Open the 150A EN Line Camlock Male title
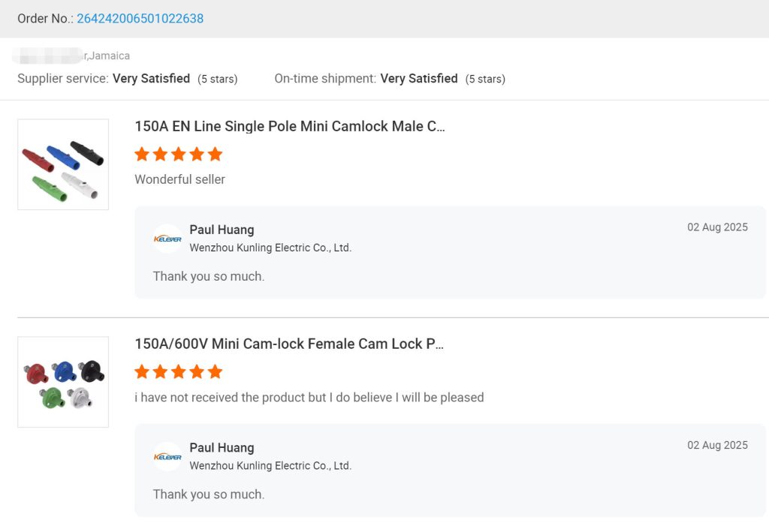The image size is (769, 532). pos(290,127)
